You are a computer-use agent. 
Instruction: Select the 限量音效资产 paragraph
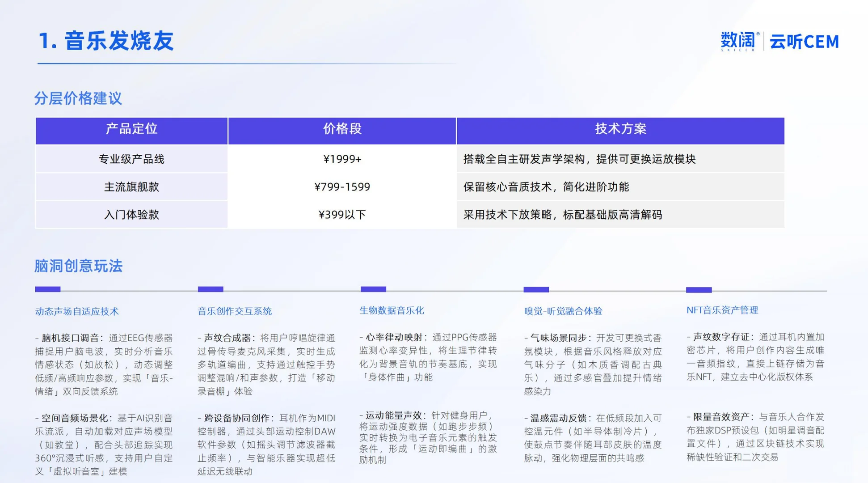pos(756,437)
